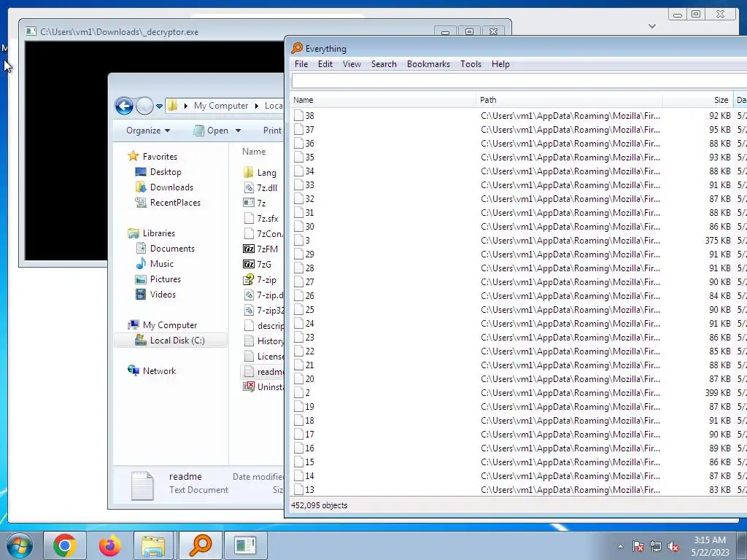Select the 7z application icon
Viewport: 747px width, 560px height.
[x=248, y=203]
